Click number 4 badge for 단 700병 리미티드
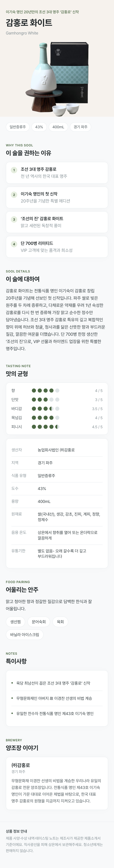Screen dimensions: 114x868 tap(14, 244)
